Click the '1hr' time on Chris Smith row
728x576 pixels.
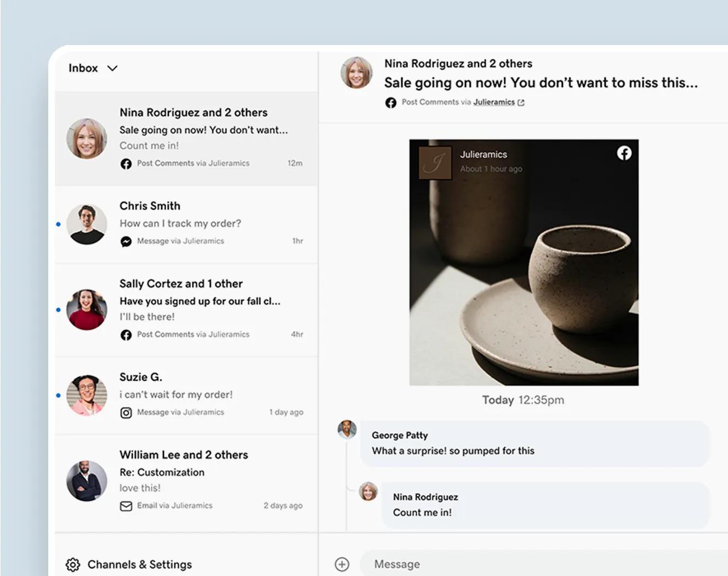pyautogui.click(x=298, y=241)
